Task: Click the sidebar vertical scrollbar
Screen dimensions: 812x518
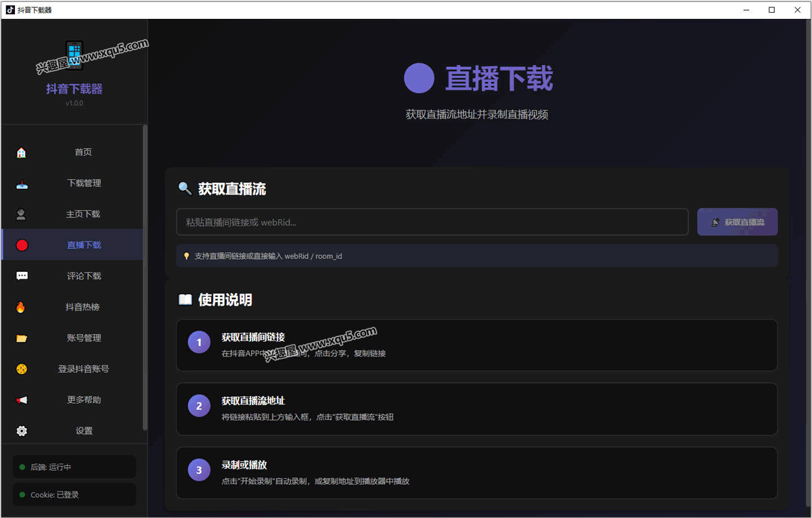Action: click(x=145, y=277)
